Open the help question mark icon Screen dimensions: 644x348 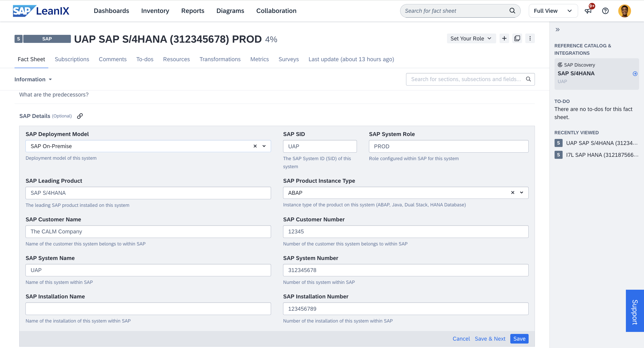point(605,11)
